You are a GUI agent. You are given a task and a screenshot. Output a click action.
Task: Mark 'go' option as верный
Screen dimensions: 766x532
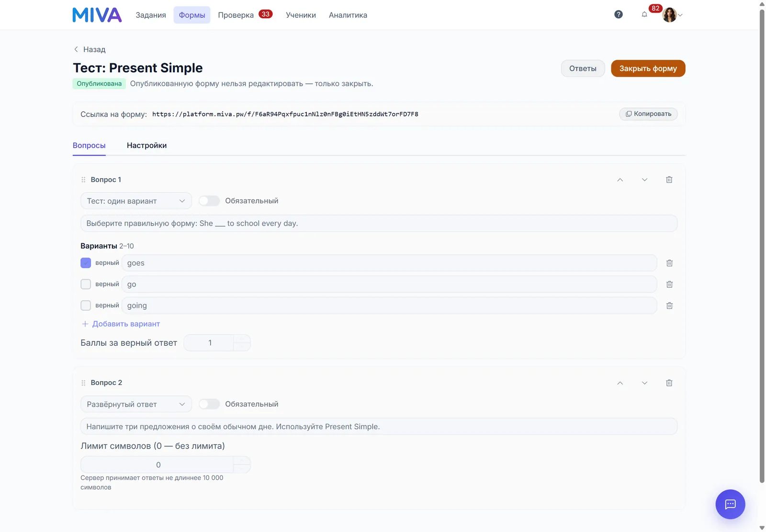86,284
